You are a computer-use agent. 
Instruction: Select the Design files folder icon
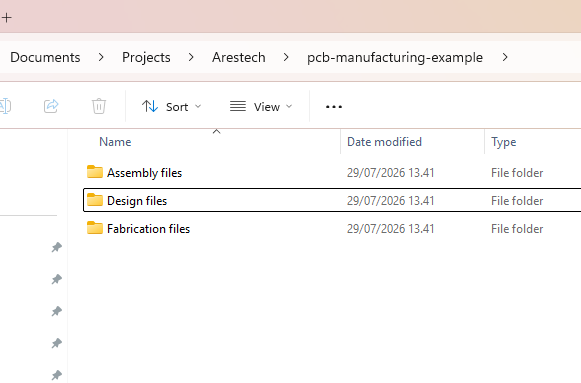(95, 200)
